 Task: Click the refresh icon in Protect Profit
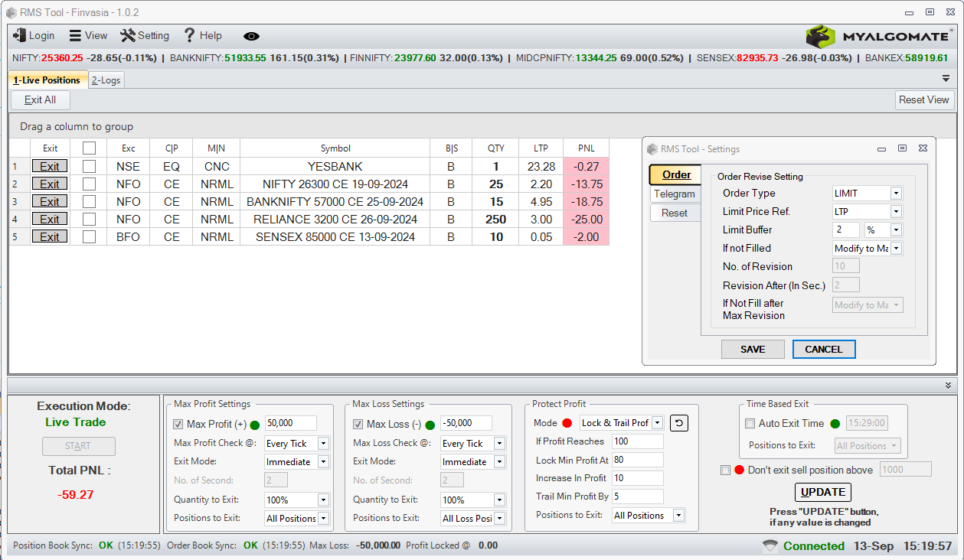point(678,422)
